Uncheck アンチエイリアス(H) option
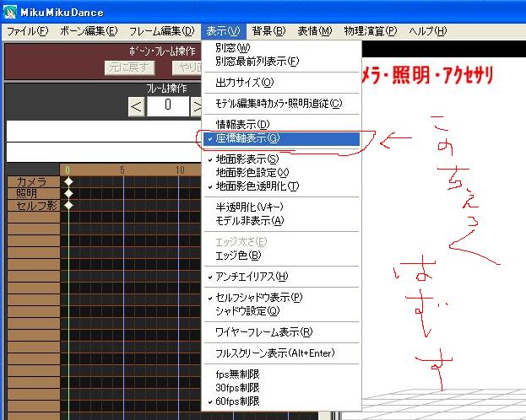 (x=282, y=277)
